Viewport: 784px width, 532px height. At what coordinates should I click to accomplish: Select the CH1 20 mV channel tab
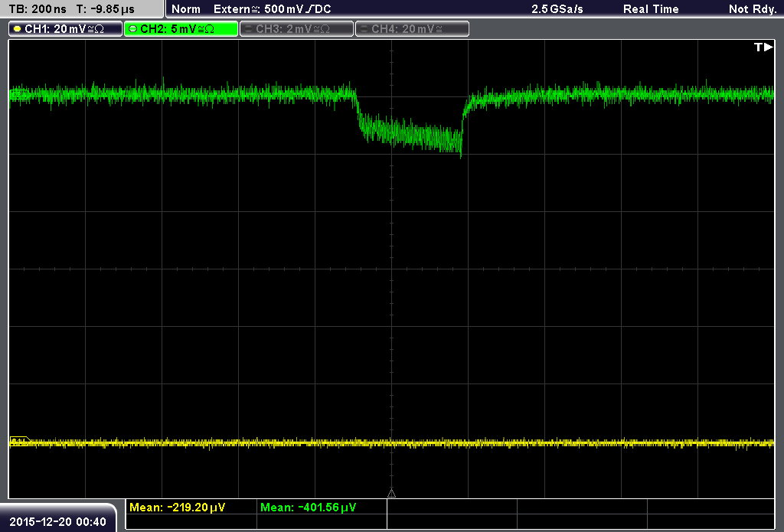pyautogui.click(x=66, y=29)
